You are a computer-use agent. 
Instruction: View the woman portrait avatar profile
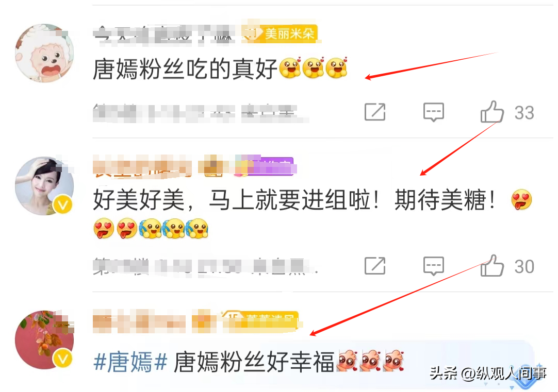click(44, 186)
